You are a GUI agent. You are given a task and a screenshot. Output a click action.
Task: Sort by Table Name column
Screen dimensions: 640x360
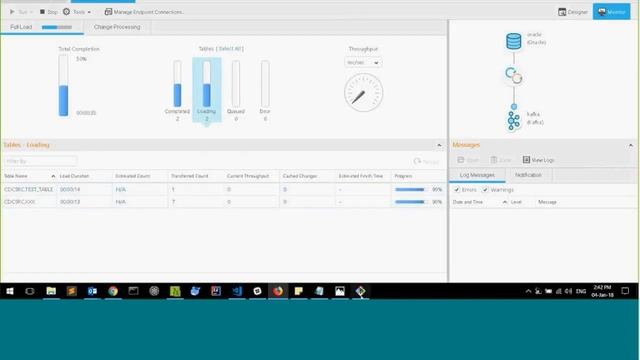click(29, 176)
